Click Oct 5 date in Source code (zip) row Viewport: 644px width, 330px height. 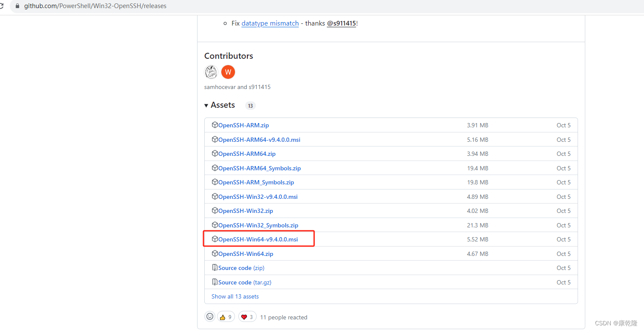pos(564,268)
